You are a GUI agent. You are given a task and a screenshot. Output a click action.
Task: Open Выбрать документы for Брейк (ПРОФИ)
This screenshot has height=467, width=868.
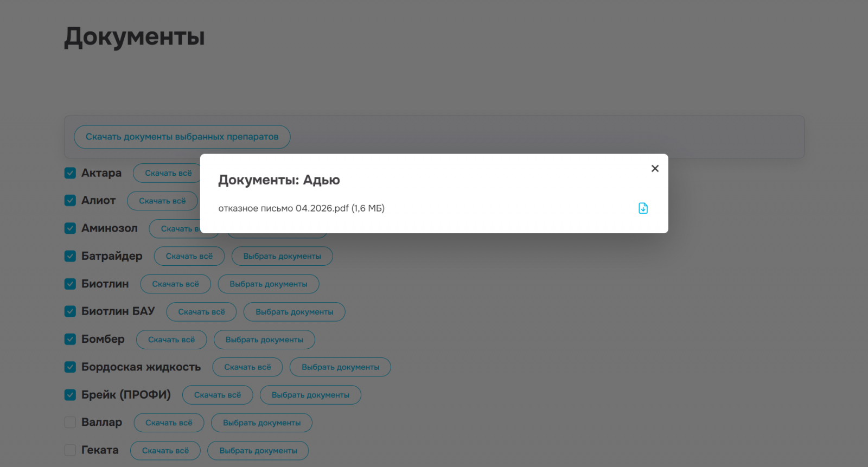coord(310,395)
